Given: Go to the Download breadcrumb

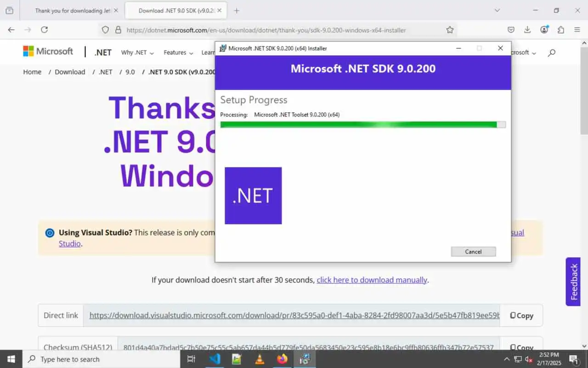Looking at the screenshot, I should click(x=70, y=72).
